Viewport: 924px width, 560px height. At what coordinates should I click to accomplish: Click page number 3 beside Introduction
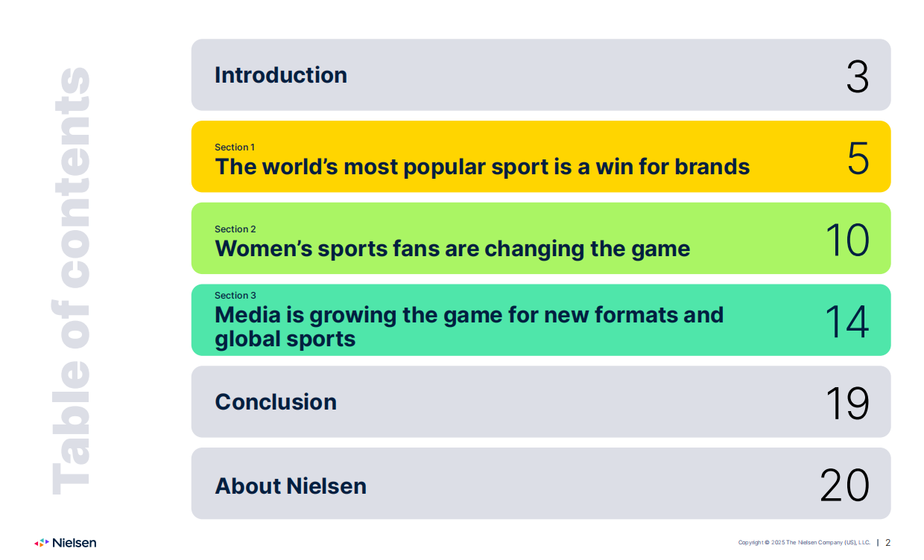(x=857, y=76)
